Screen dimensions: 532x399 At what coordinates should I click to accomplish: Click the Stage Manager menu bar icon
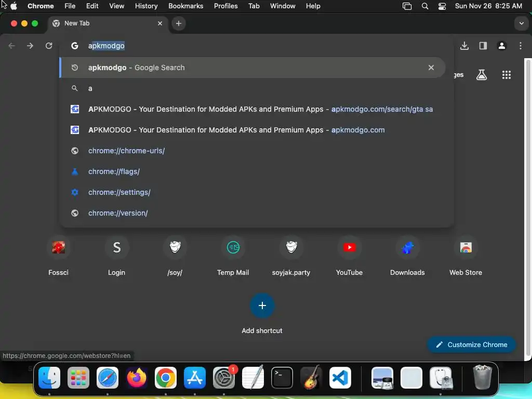click(407, 6)
